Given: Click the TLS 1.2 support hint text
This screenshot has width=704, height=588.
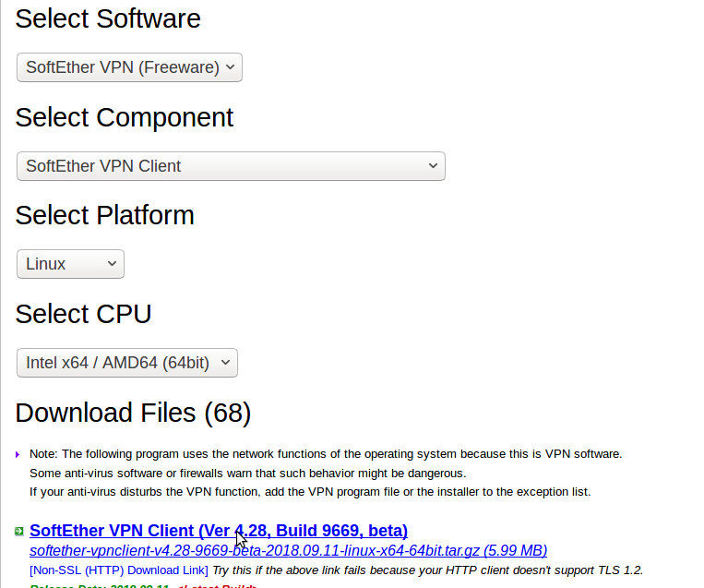Looking at the screenshot, I should click(x=427, y=570).
